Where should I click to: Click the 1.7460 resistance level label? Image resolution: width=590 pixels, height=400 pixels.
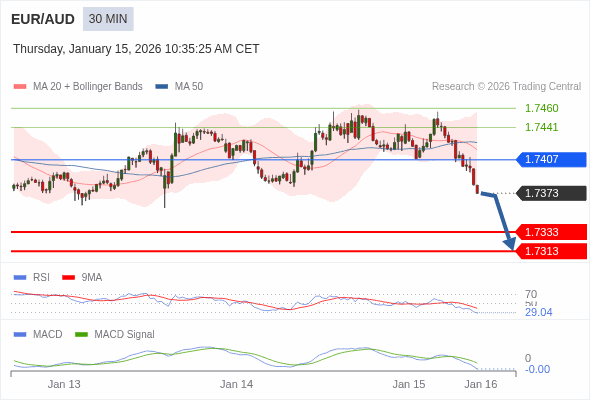(x=541, y=108)
